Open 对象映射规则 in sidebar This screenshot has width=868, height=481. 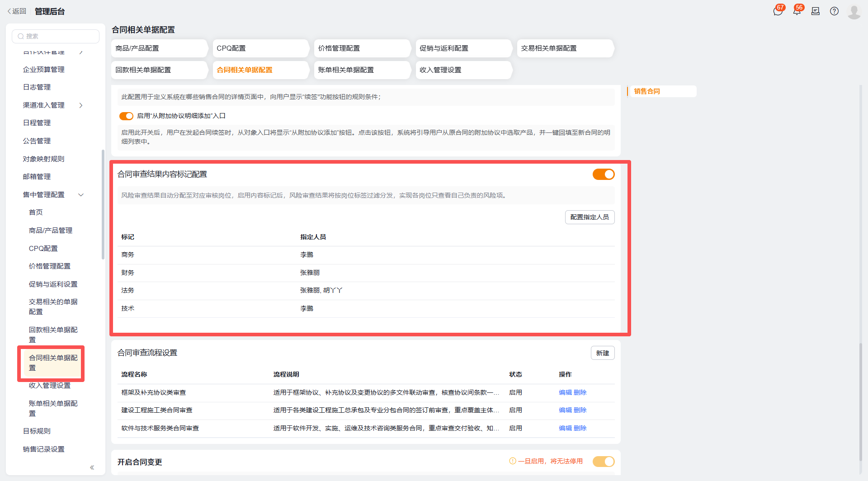pos(44,159)
